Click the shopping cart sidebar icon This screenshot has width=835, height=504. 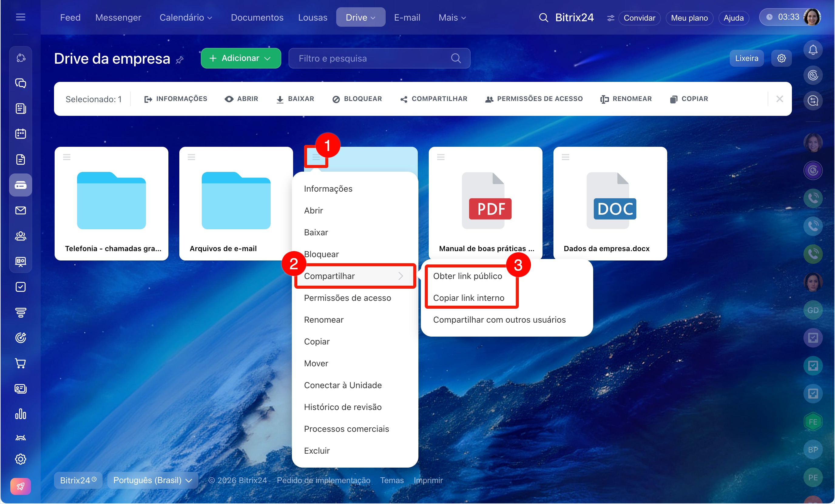20,363
